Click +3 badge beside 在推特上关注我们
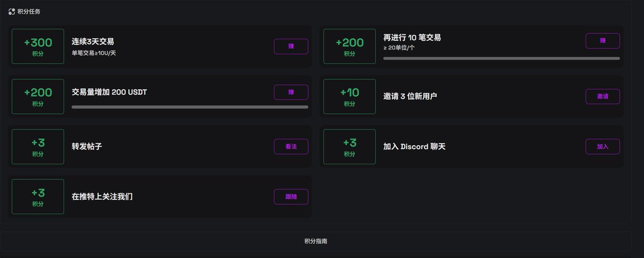The height and width of the screenshot is (258, 644). coord(38,197)
